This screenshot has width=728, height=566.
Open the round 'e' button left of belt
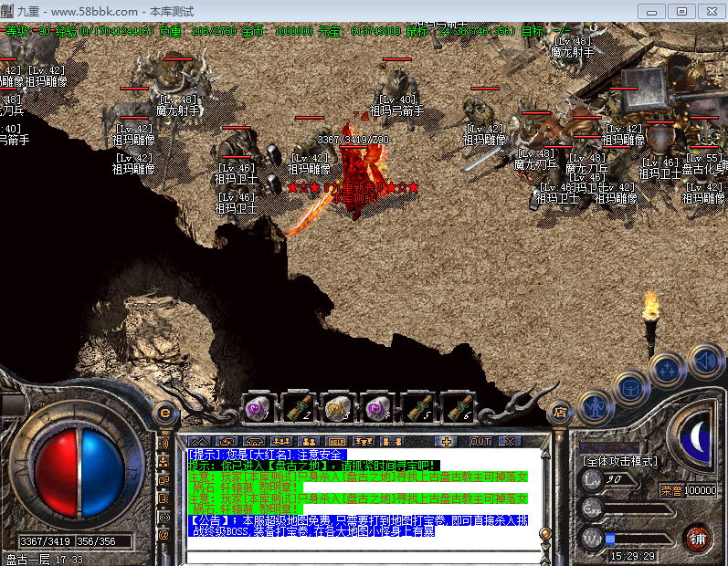pos(165,413)
